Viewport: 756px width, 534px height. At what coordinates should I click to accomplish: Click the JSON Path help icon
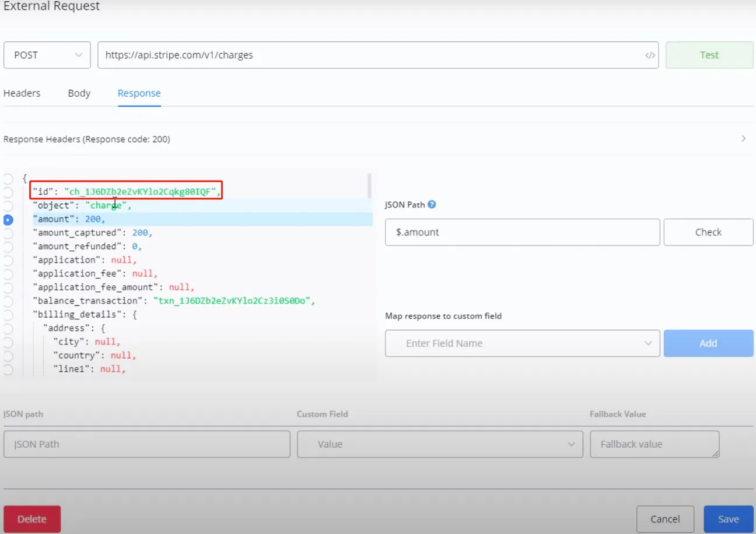432,205
